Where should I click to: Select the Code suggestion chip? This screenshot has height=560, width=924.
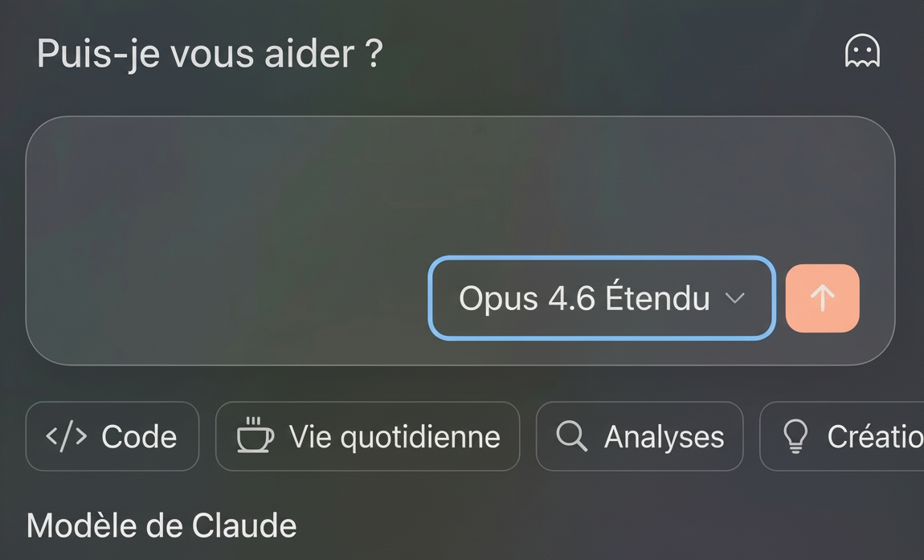pos(112,436)
